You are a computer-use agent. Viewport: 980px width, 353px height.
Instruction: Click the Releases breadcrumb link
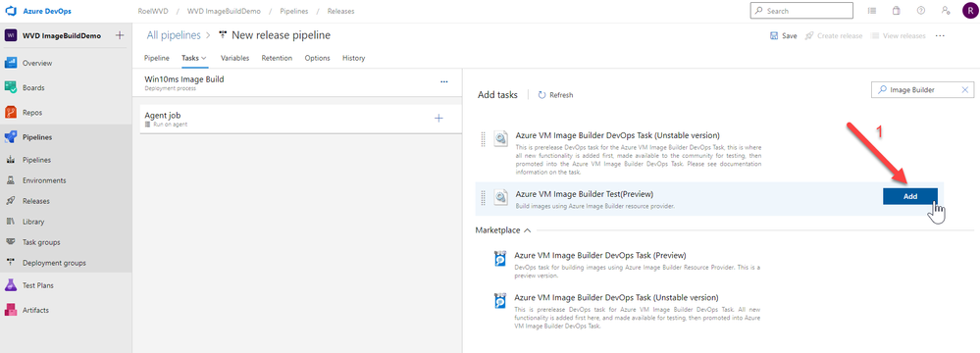click(x=341, y=11)
